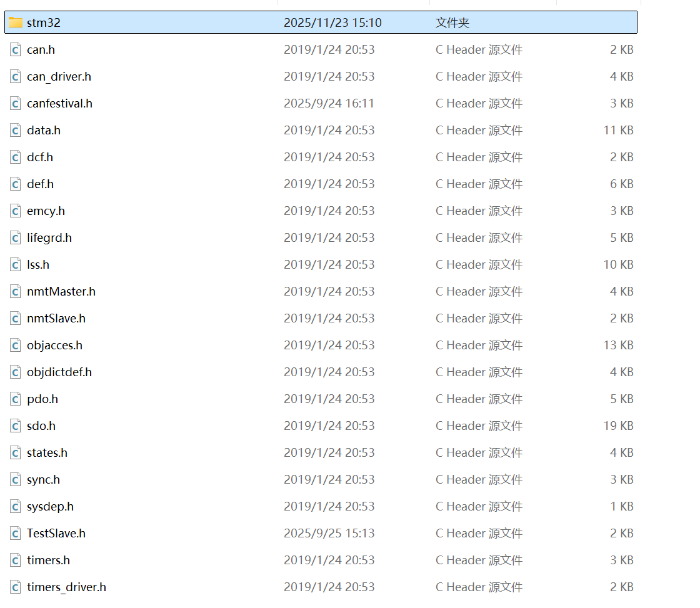This screenshot has height=608, width=700.
Task: Click the sdo.h file icon
Action: coord(16,426)
